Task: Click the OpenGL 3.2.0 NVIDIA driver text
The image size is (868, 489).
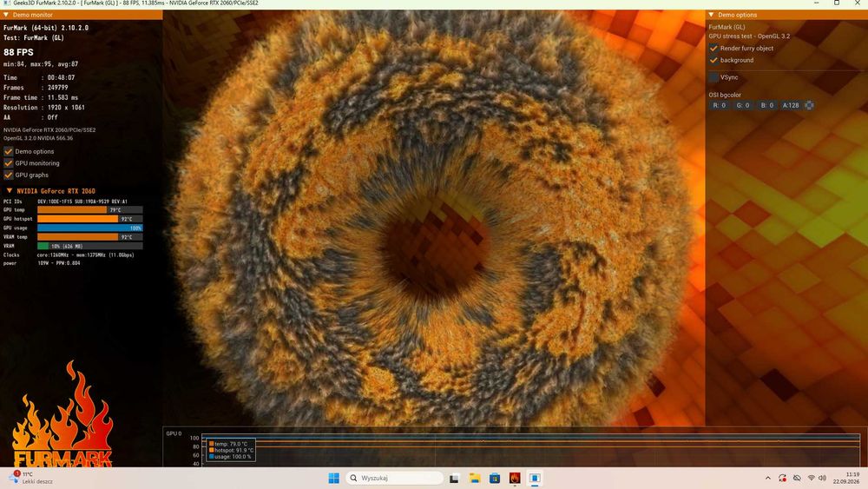Action: 38,138
